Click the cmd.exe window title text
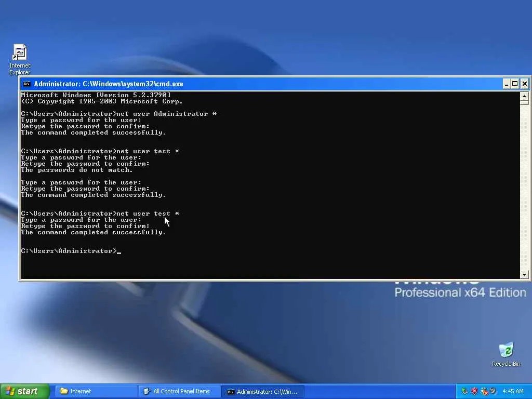Viewport: 532px width, 399px height. (109, 84)
